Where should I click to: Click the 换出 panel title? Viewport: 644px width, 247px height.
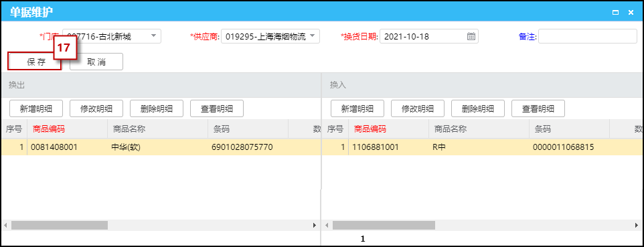click(x=17, y=85)
